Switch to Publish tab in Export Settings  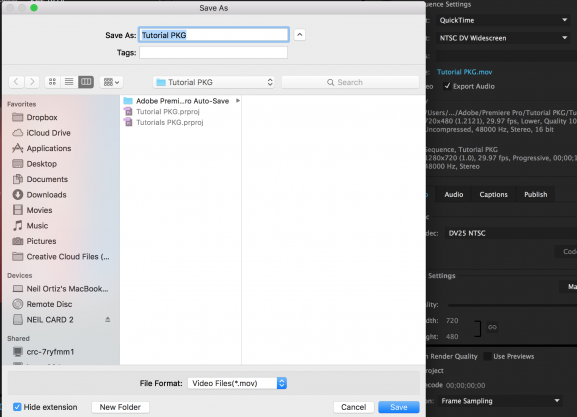(535, 194)
